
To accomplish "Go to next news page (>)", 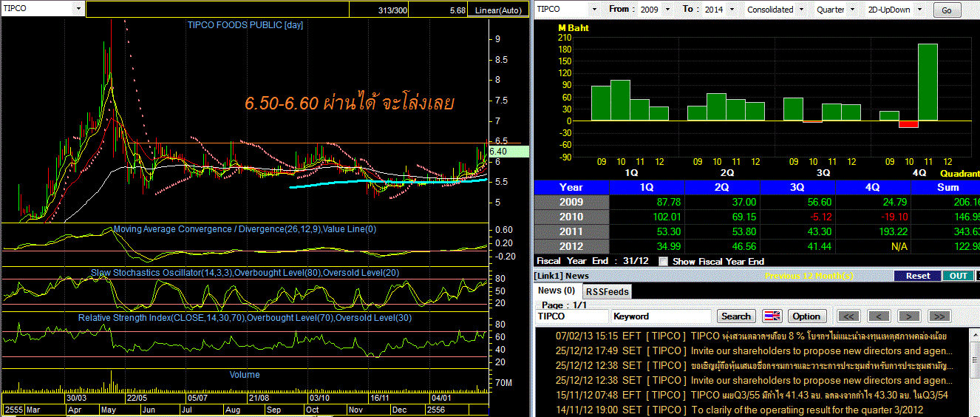I will [x=909, y=316].
